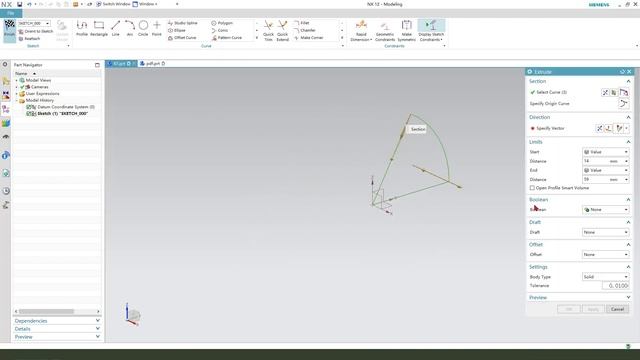
Task: Open the sketch name SKETCH_000 dropdown
Action: [47, 23]
